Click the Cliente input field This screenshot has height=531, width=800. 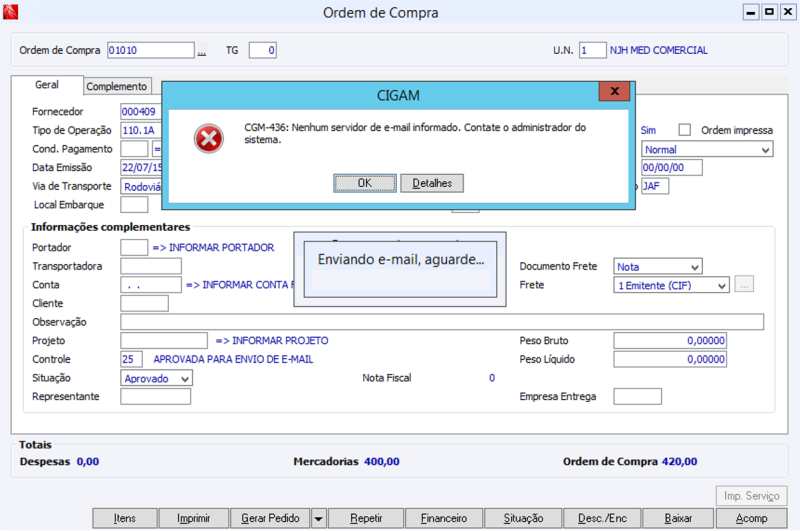coord(144,303)
